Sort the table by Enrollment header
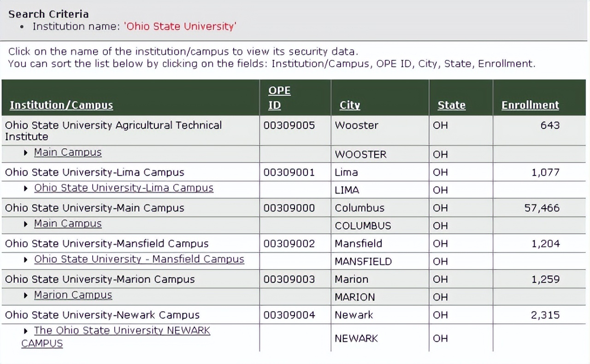 [x=530, y=105]
